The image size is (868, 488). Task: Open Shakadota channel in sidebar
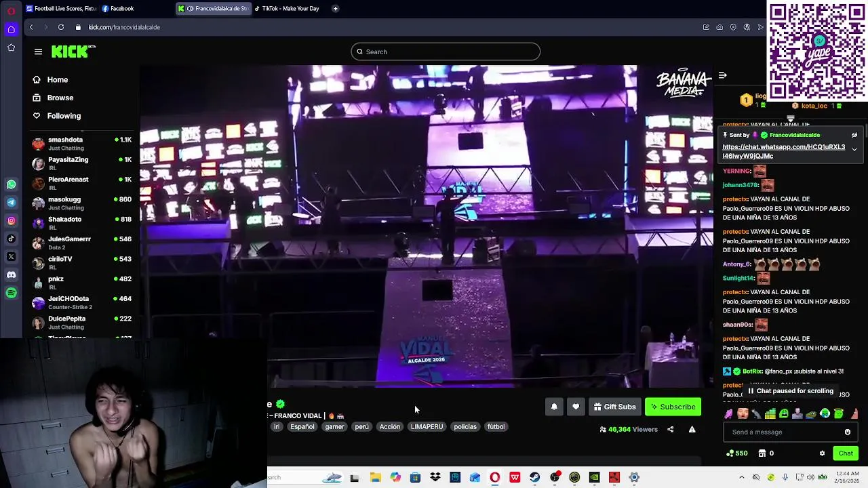click(82, 223)
